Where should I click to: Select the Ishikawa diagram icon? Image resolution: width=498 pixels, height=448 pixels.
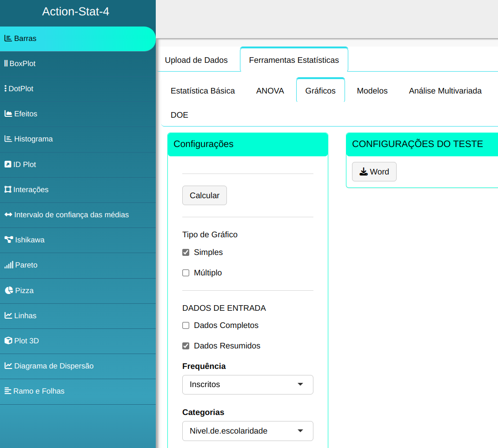8,240
